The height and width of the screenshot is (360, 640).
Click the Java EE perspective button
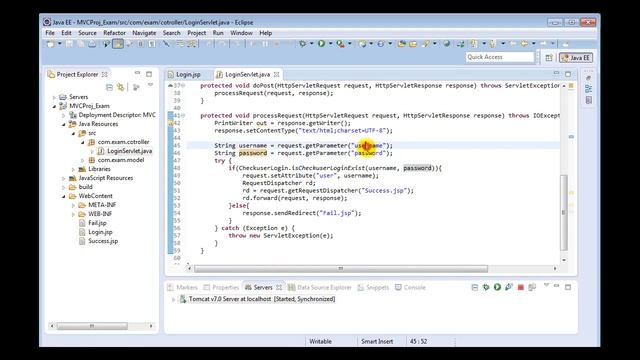tap(576, 58)
